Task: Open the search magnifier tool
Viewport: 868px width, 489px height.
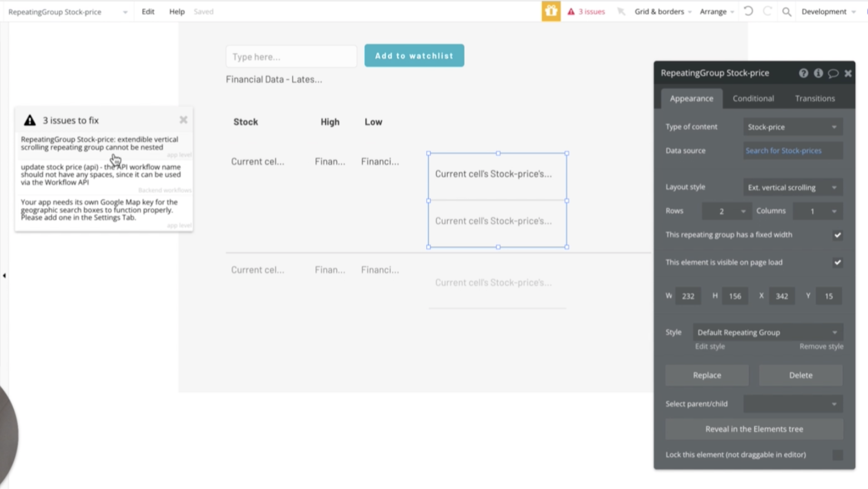Action: coord(787,12)
